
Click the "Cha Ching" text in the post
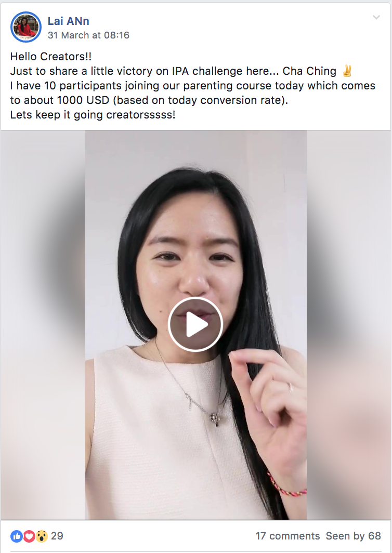coord(309,71)
